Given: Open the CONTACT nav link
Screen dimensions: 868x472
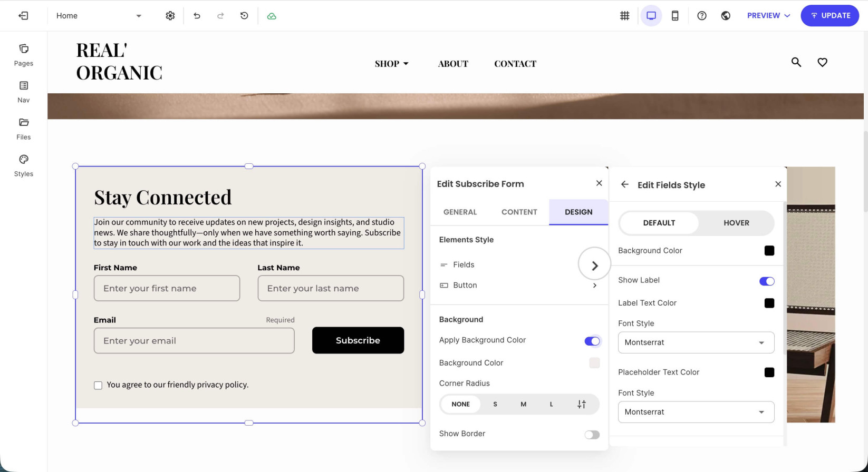Looking at the screenshot, I should [515, 64].
